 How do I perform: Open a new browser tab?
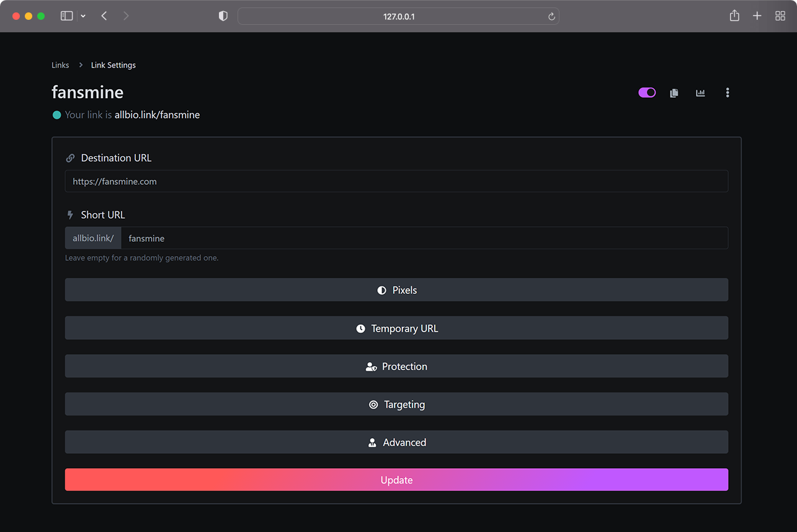(x=757, y=16)
